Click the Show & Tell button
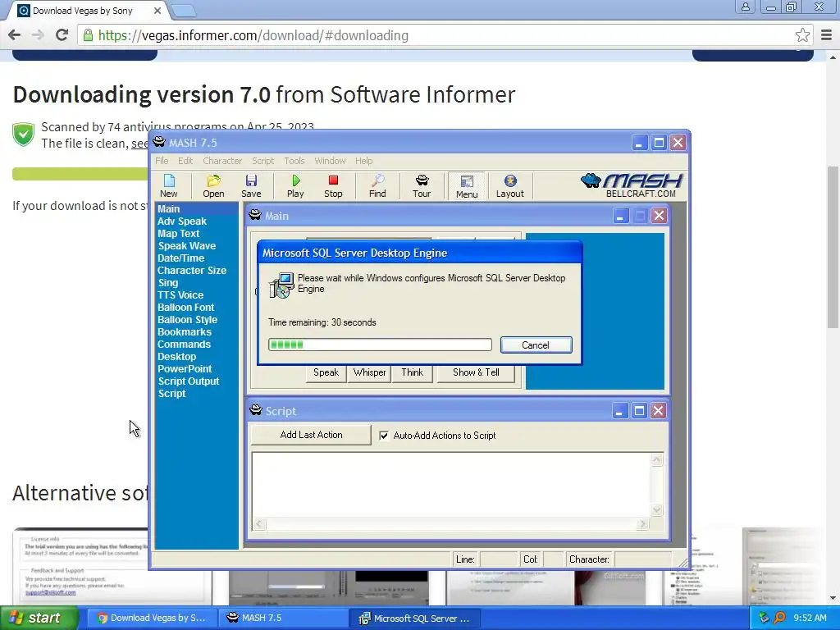 [476, 373]
